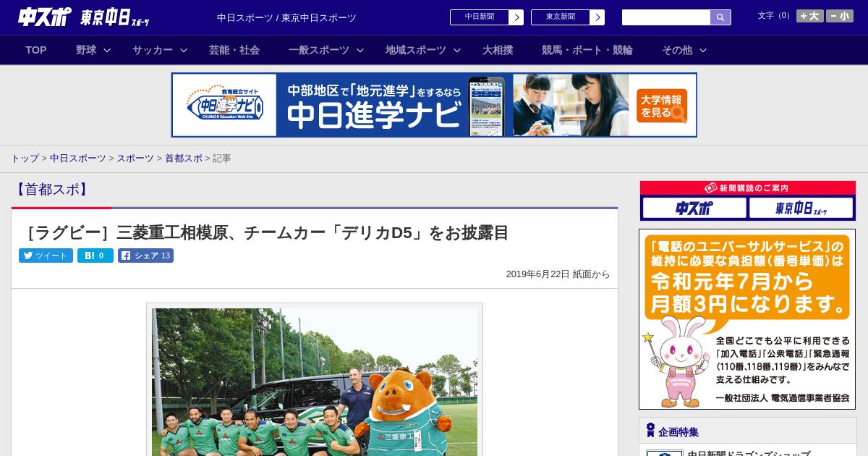Expand the サッカー menu dropdown

point(160,50)
